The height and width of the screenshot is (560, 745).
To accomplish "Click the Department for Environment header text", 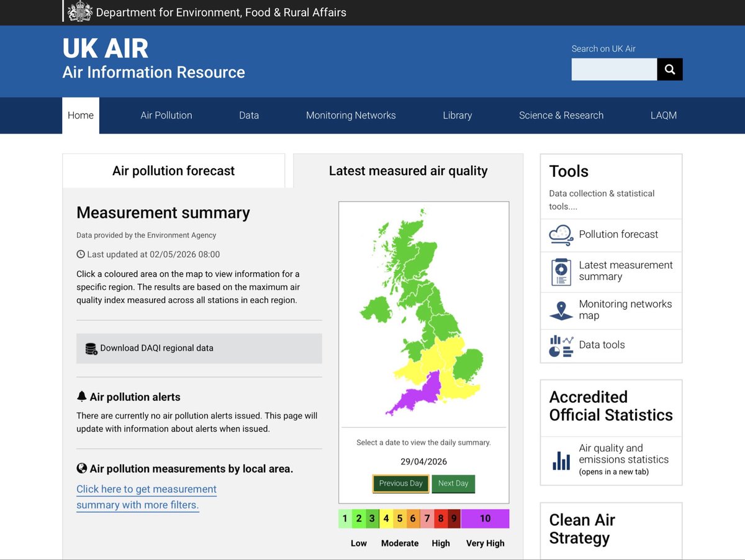I will pos(221,12).
